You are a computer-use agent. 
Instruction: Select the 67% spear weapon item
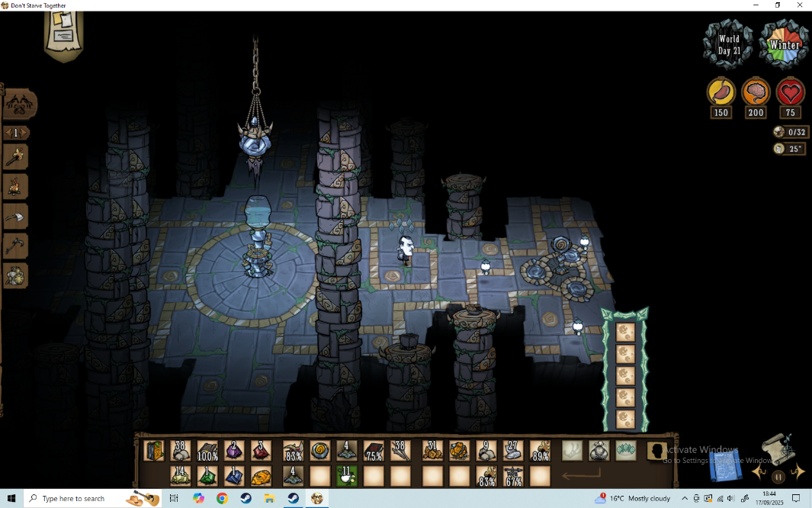pos(512,476)
